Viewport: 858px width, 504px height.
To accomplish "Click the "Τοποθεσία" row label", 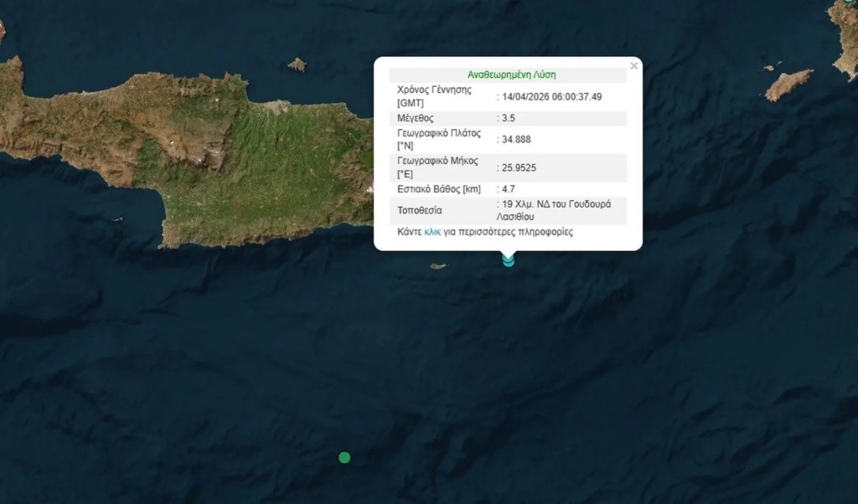I will 419,210.
